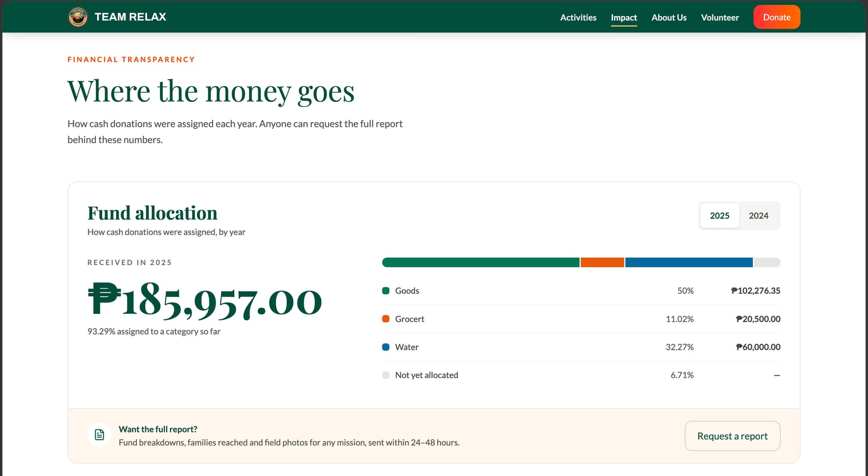Image resolution: width=868 pixels, height=476 pixels.
Task: Switch fund allocation to 2024
Action: click(x=758, y=216)
